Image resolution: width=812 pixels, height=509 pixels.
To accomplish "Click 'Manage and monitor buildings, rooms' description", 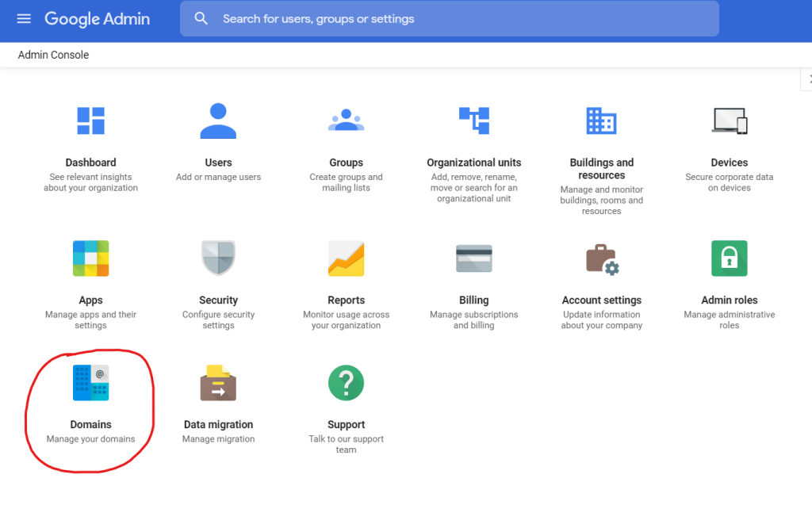I will click(601, 201).
